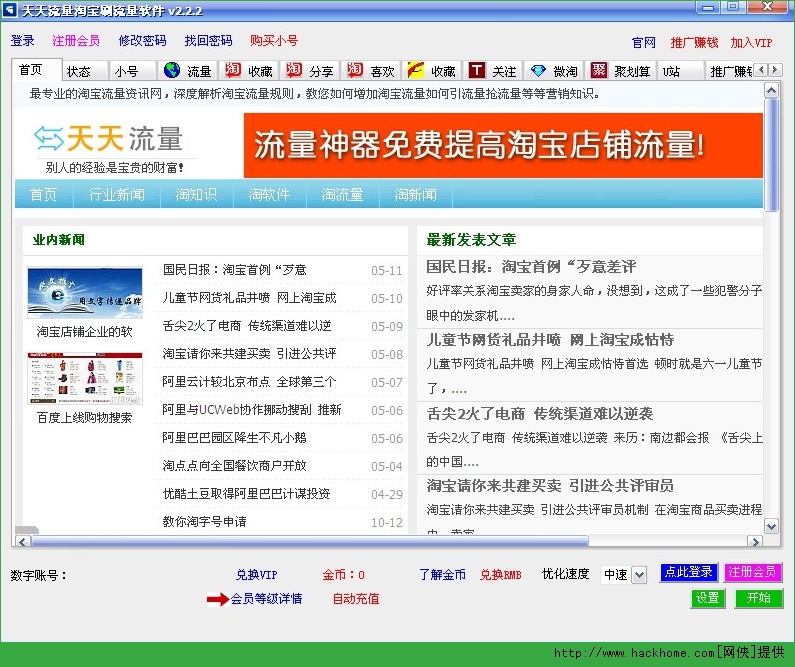This screenshot has width=795, height=667.
Task: Open 淘软件 in the page navigation
Action: click(269, 194)
